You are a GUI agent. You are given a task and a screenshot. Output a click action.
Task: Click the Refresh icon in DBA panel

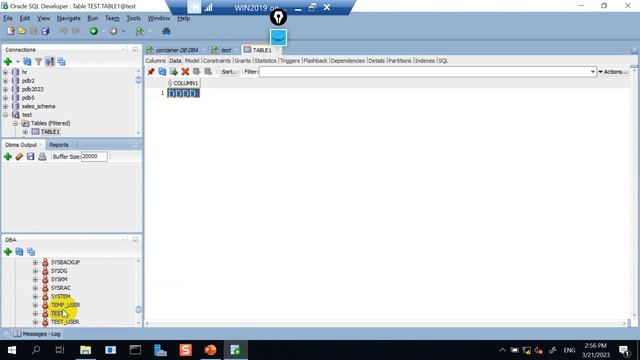click(19, 251)
